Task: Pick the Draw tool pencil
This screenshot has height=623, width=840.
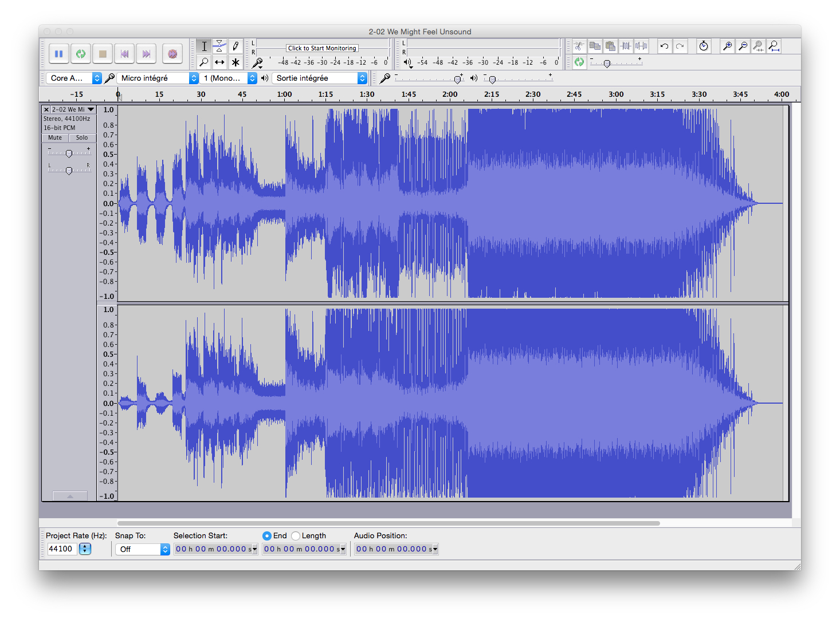Action: [235, 46]
